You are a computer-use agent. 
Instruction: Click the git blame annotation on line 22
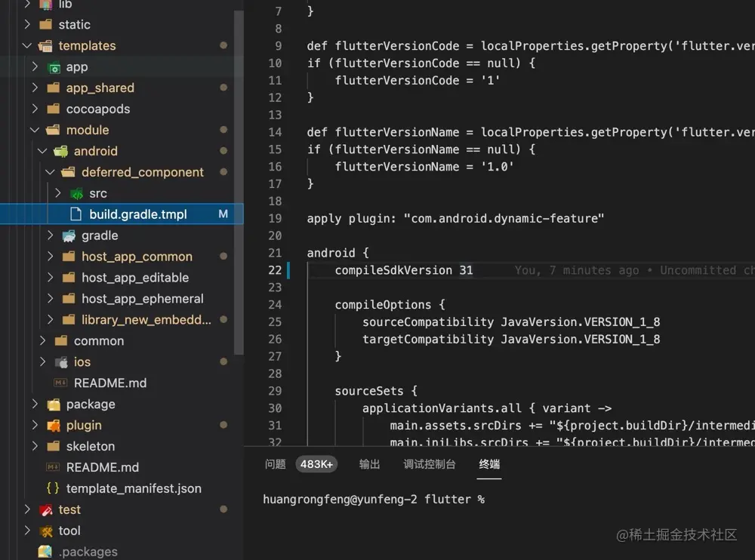634,270
